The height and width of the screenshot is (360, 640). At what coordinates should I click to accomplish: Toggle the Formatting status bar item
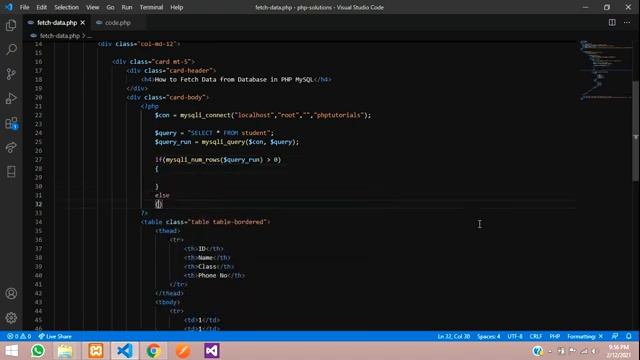coord(585,336)
